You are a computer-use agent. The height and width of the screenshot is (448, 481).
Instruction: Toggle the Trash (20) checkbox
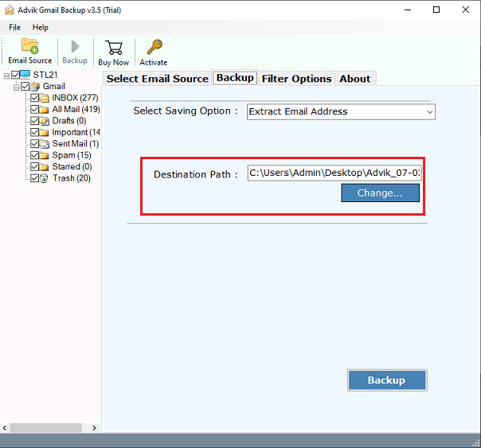coord(35,178)
